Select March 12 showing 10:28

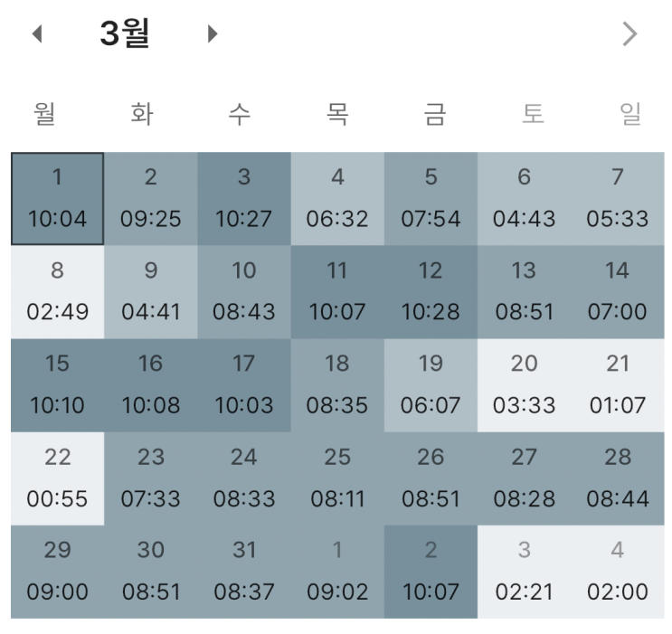(431, 291)
